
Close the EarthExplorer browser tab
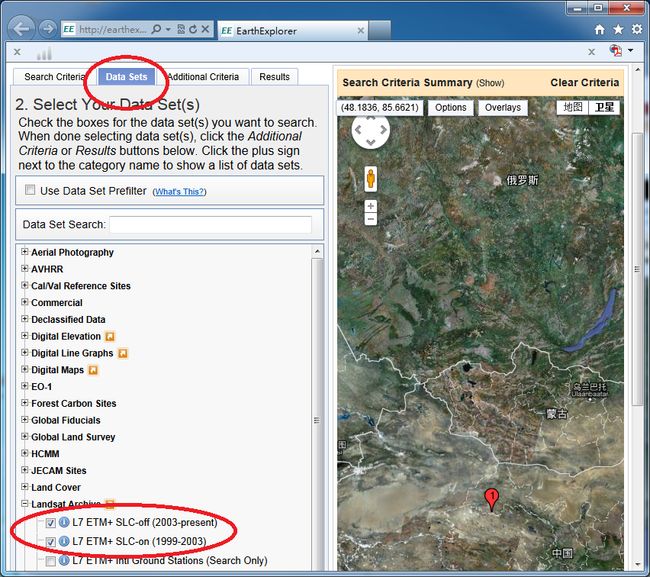(361, 31)
